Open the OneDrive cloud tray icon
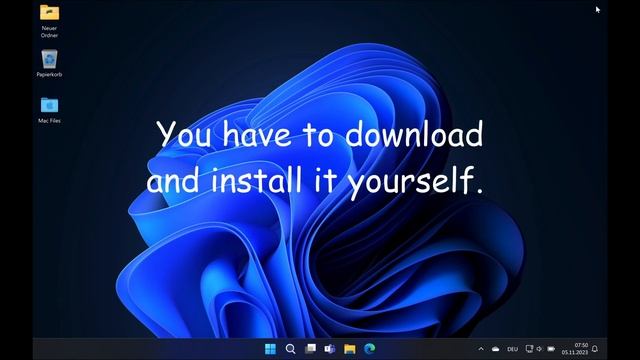The width and height of the screenshot is (640, 360). point(496,349)
